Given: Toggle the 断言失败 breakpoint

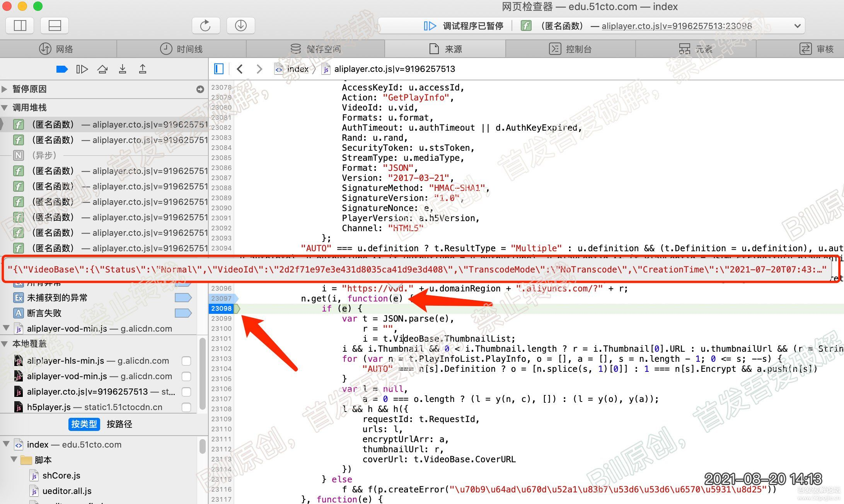Looking at the screenshot, I should 183,313.
